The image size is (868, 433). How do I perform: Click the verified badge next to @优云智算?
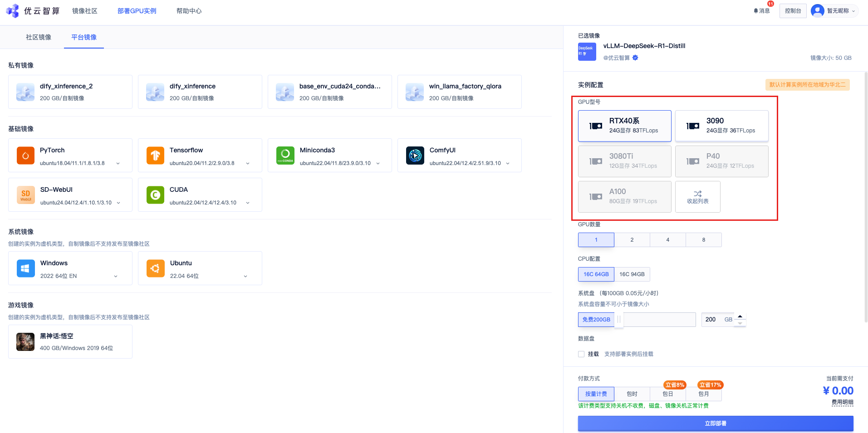click(x=635, y=58)
